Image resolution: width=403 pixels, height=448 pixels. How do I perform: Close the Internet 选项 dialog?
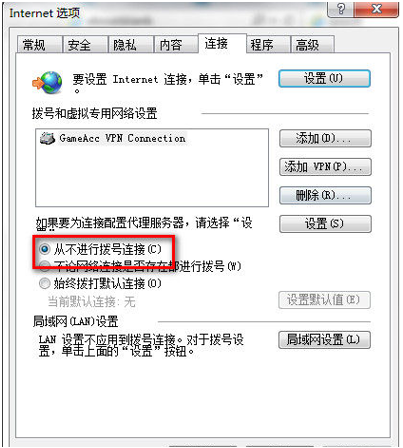(376, 9)
